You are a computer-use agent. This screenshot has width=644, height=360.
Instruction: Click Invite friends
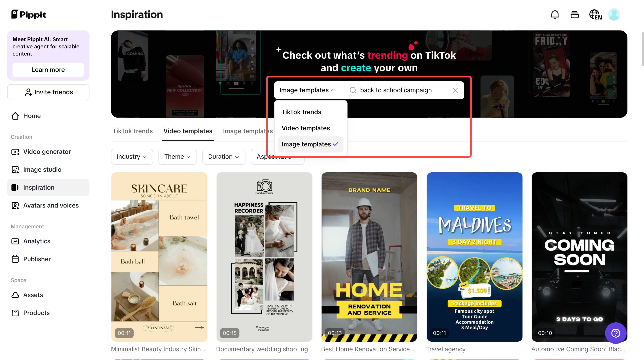pos(48,92)
